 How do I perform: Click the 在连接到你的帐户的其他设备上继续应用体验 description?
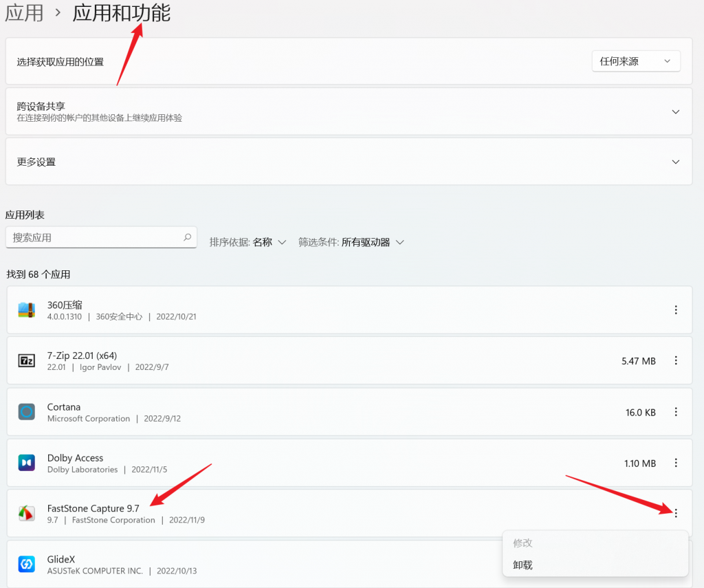click(x=99, y=118)
